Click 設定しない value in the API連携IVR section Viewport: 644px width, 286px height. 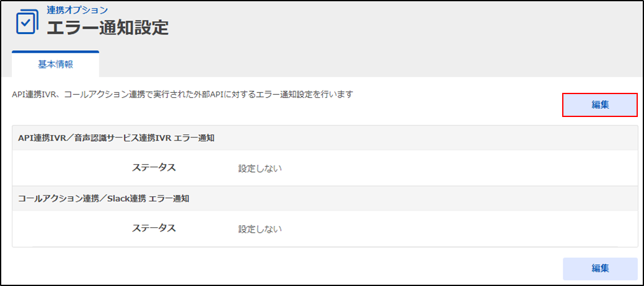[260, 168]
